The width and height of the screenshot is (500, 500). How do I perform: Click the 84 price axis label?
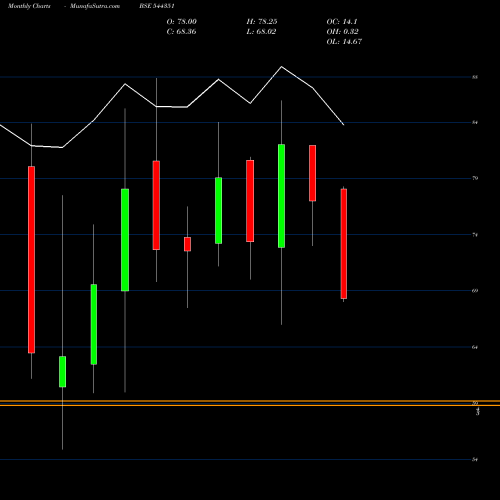click(475, 123)
